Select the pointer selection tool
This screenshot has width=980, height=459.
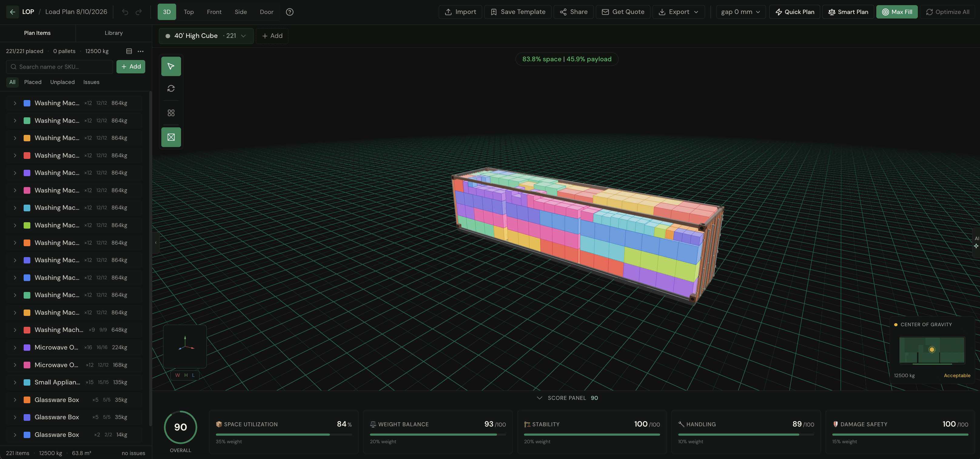(171, 66)
